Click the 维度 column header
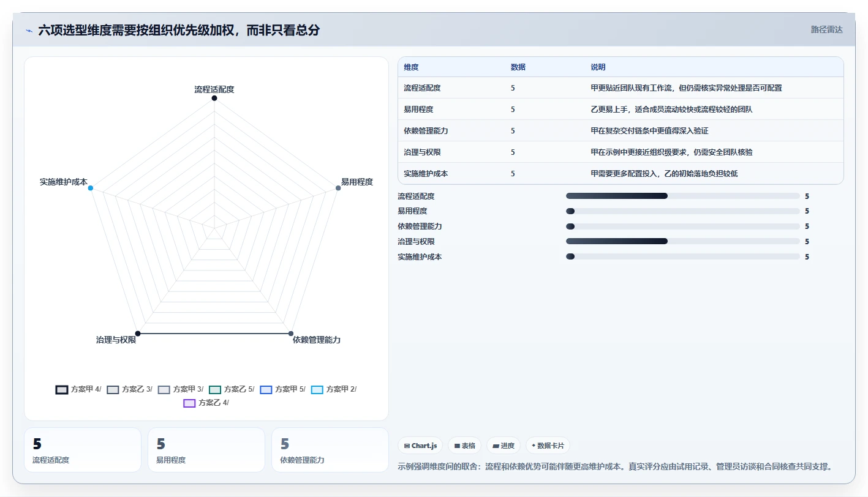This screenshot has width=868, height=497. [411, 67]
